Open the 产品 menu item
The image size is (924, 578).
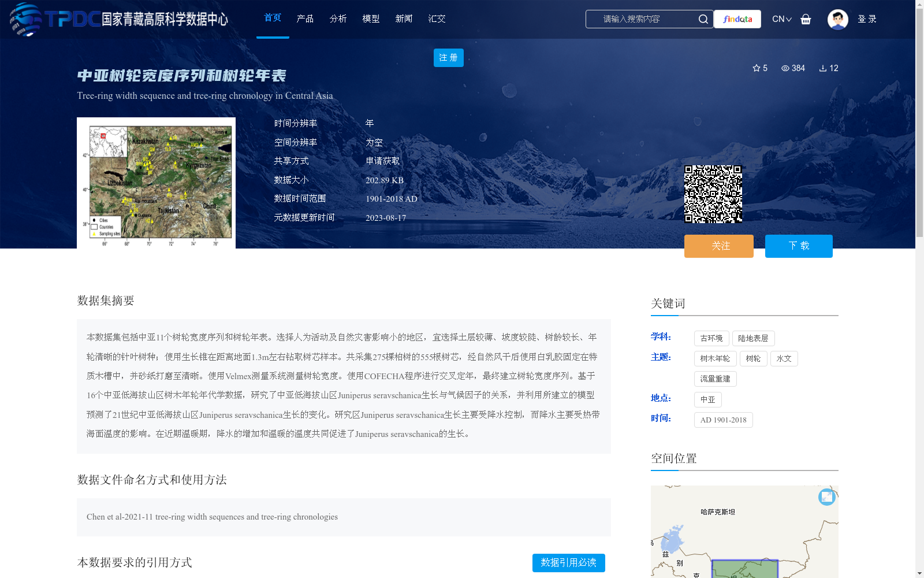305,19
